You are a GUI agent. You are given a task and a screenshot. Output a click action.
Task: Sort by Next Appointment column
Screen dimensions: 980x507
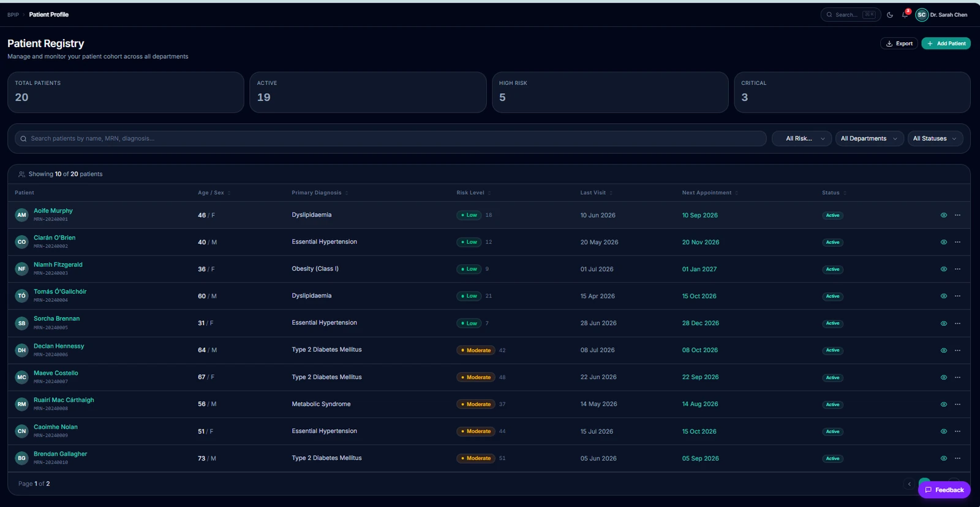coord(710,193)
